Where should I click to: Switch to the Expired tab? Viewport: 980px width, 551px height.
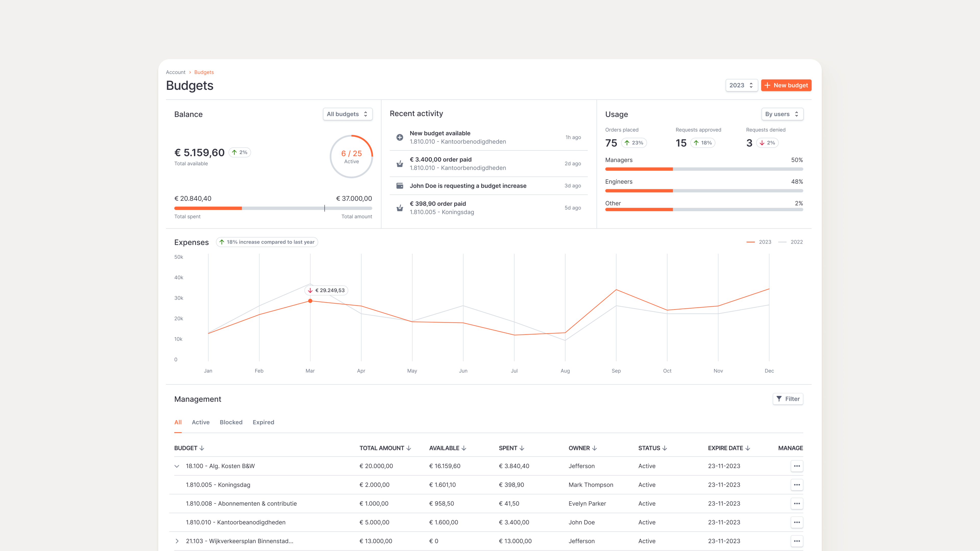coord(263,422)
